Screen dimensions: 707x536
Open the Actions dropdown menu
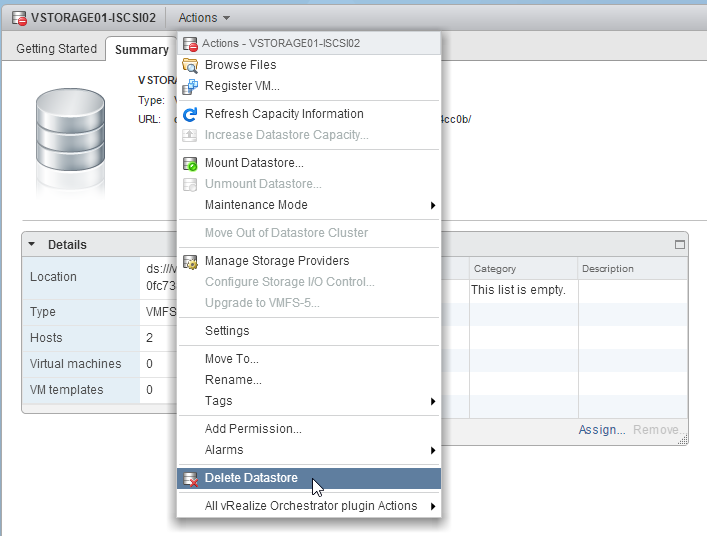pyautogui.click(x=204, y=17)
